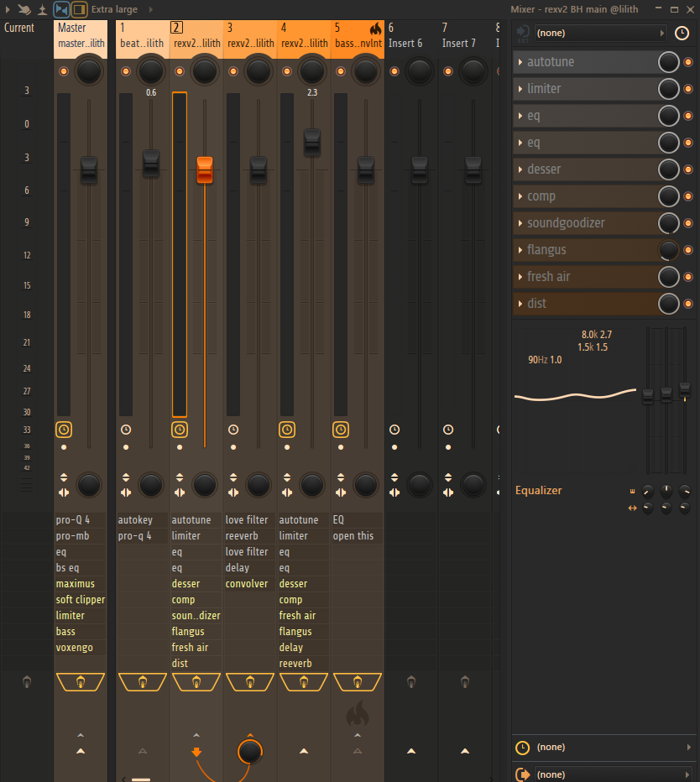Mute insert 2 rexv2 track

(180, 71)
